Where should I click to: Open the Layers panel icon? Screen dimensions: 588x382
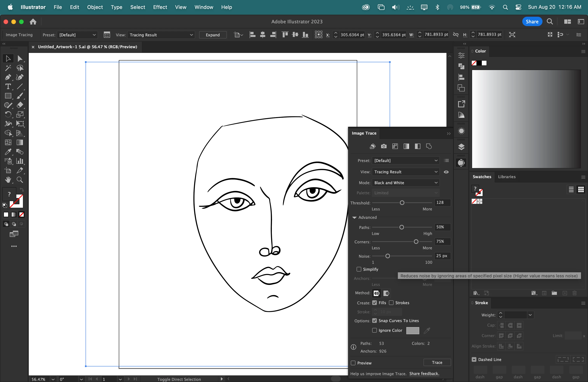click(x=461, y=147)
